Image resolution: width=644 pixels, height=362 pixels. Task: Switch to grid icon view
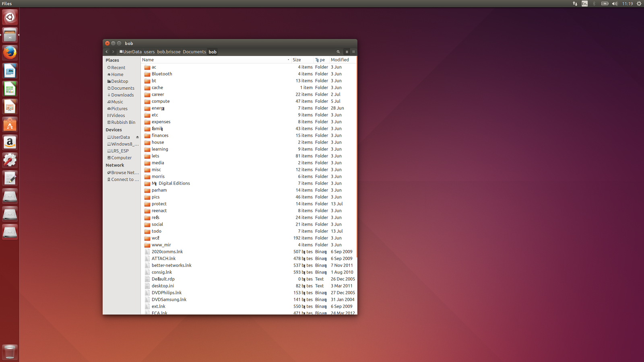354,52
